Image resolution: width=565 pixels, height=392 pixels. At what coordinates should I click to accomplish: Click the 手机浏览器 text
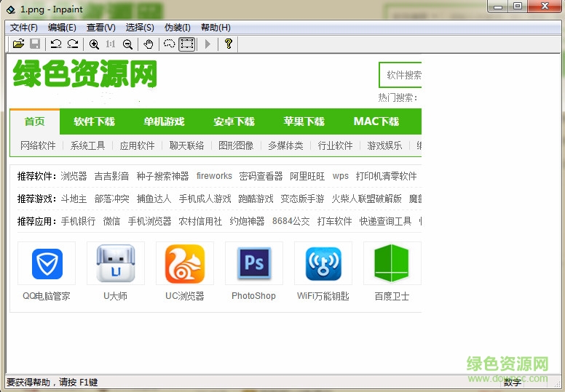click(x=149, y=221)
